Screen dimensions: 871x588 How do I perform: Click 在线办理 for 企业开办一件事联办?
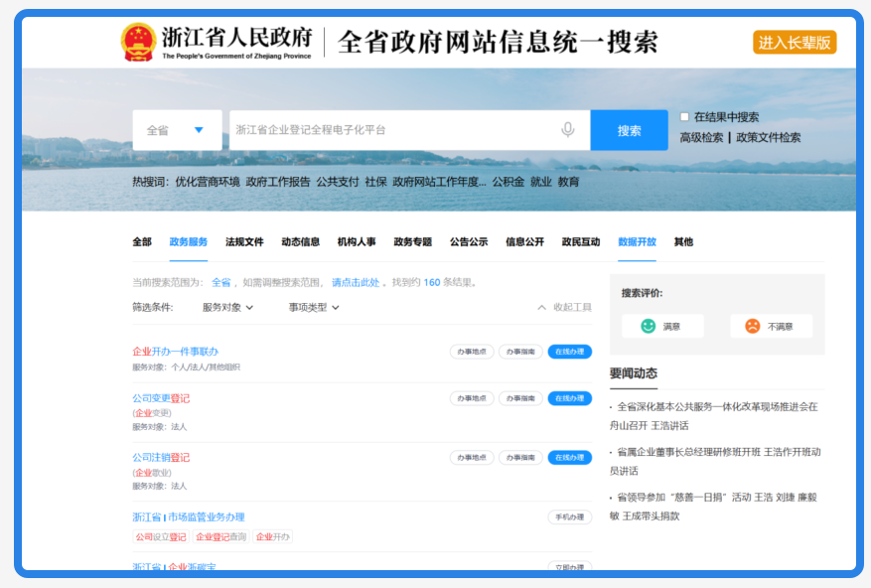pyautogui.click(x=570, y=352)
